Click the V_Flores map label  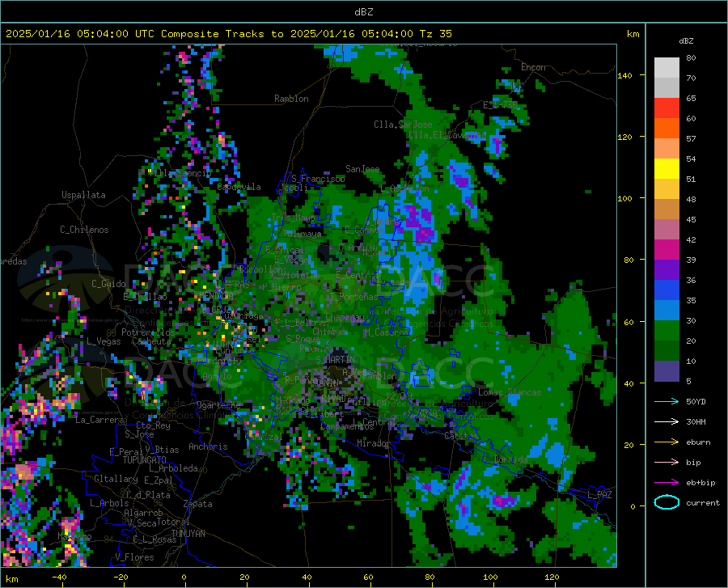[x=134, y=557]
